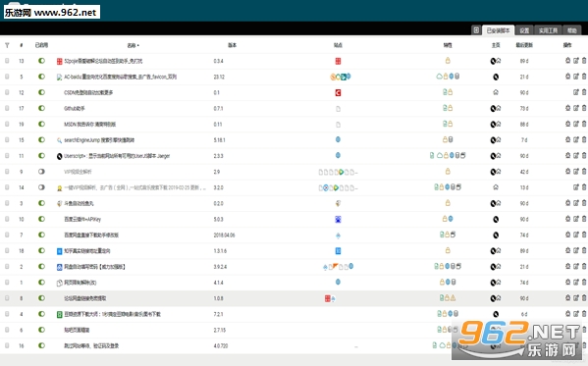Viewport: 588px width, 366px height.
Task: Click version 7.2.1 in row 4
Action: [218, 314]
